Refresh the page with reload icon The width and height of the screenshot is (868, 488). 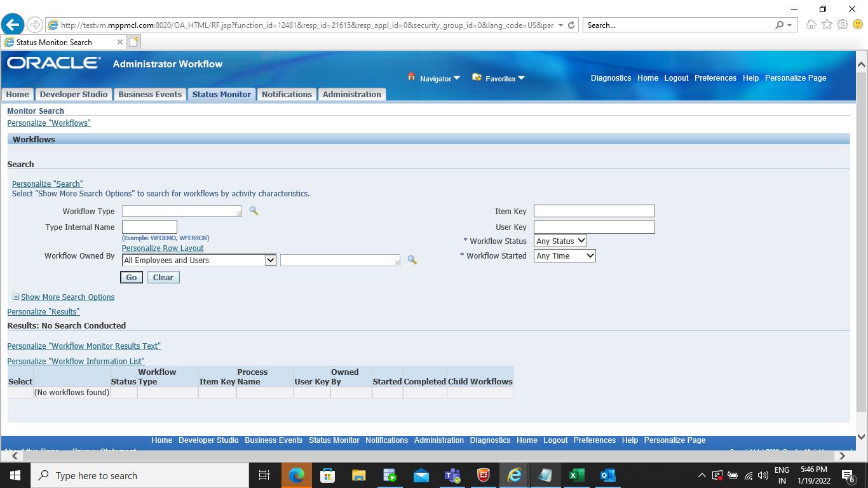pyautogui.click(x=571, y=25)
